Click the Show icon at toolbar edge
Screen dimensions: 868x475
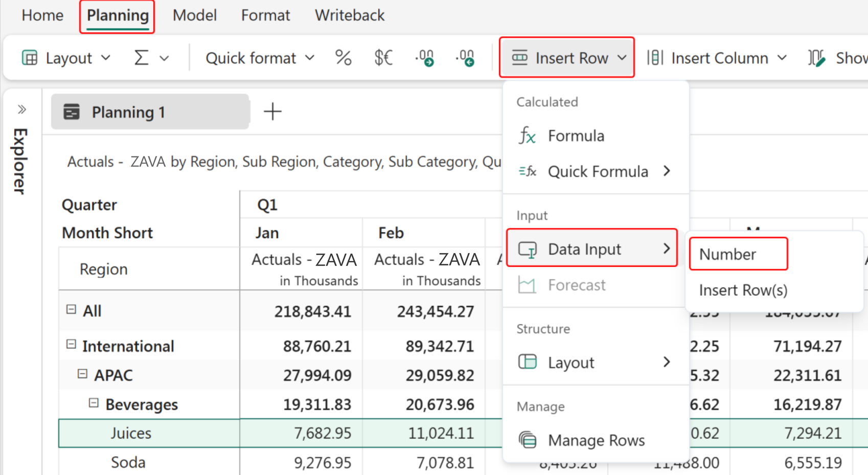pos(816,58)
